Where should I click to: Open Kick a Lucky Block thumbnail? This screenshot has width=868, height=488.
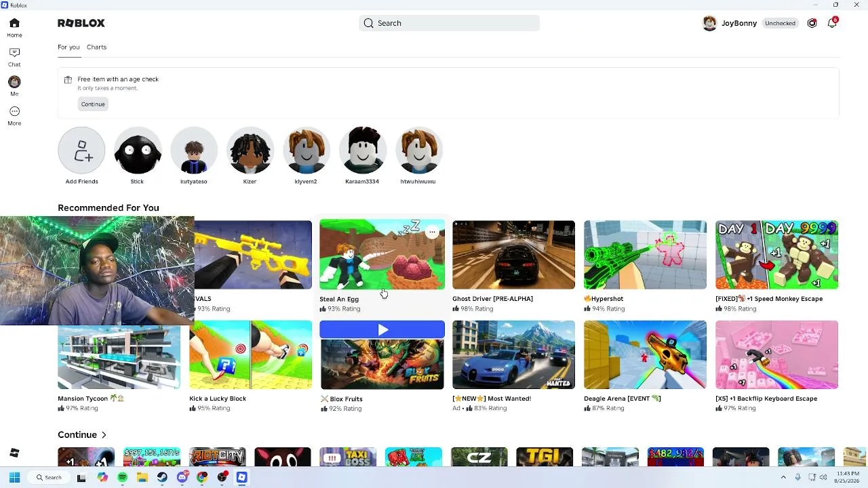click(x=250, y=354)
